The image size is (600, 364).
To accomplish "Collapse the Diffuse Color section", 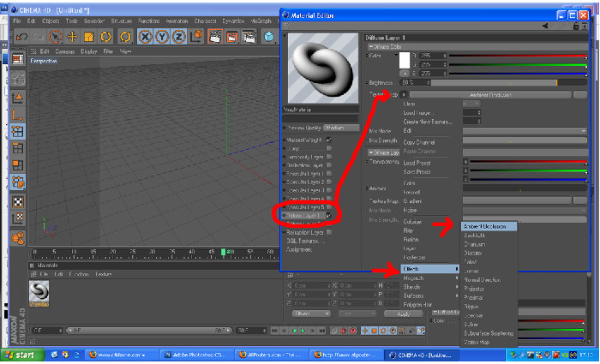I will coord(371,46).
